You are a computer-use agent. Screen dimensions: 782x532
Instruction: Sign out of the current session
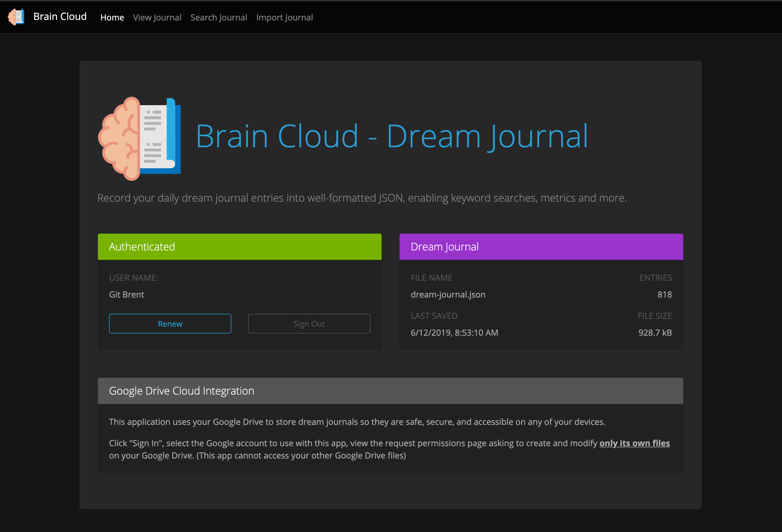pyautogui.click(x=309, y=323)
